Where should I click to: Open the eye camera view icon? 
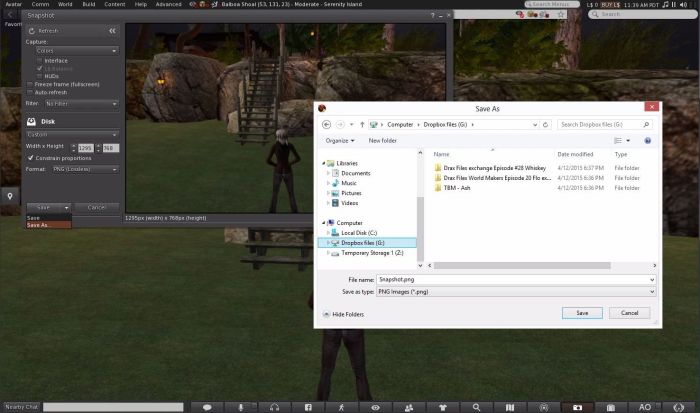(x=375, y=407)
